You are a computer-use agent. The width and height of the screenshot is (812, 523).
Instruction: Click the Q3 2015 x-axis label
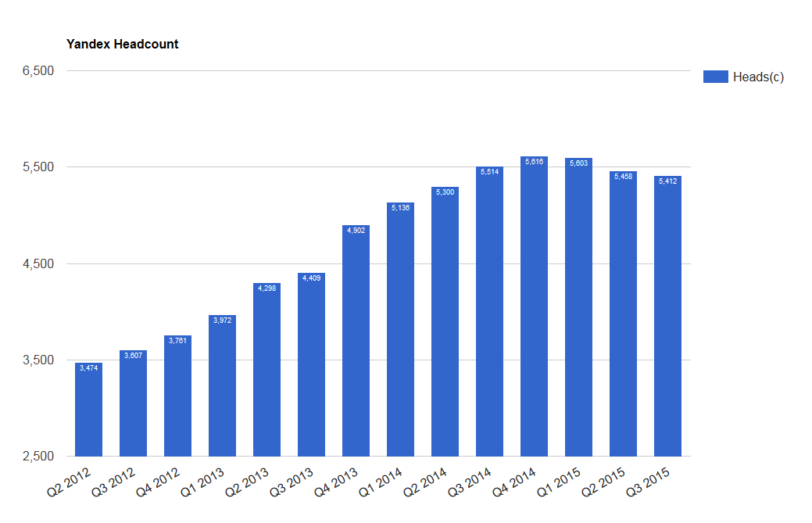(x=648, y=482)
